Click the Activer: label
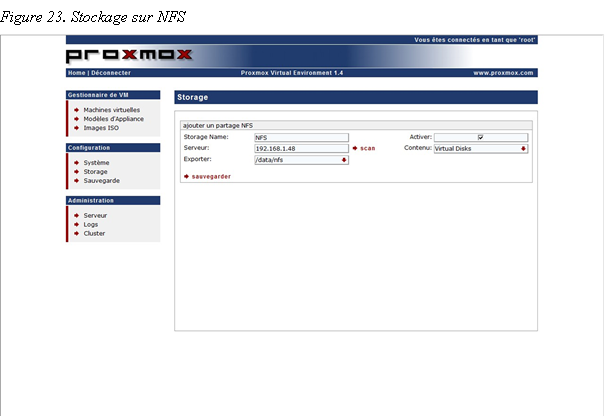Viewport: 605px width, 417px height. (421, 137)
